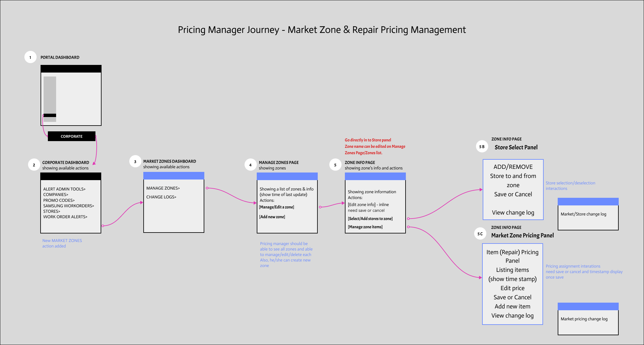
Task: Open MANAGE ZONES> link
Action: [163, 188]
